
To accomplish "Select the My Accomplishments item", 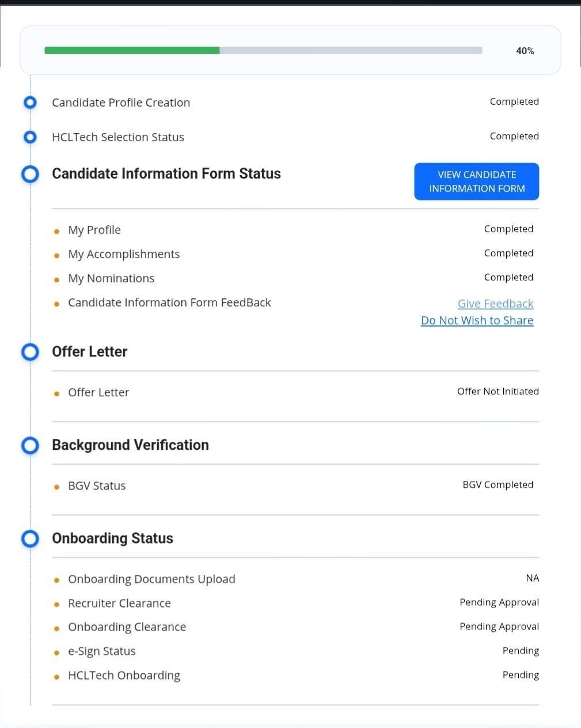I will point(124,254).
